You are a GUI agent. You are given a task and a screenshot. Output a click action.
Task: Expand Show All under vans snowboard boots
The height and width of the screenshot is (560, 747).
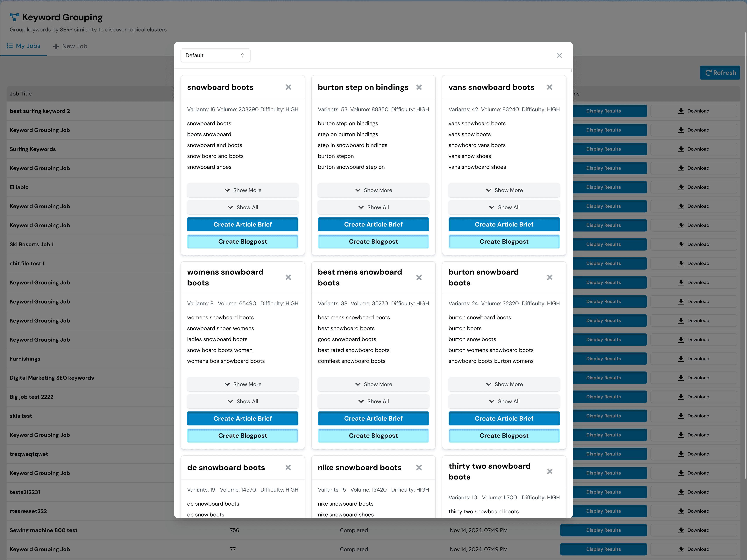[504, 207]
